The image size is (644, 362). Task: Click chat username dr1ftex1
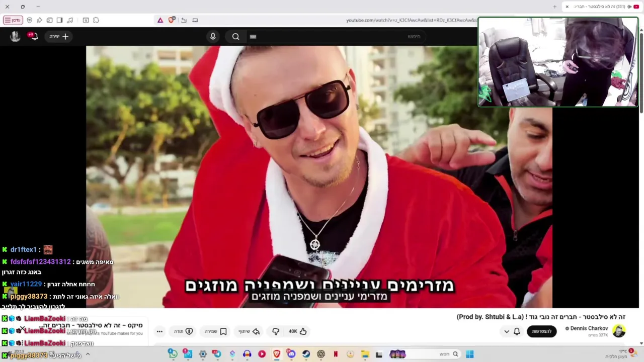coord(23,249)
